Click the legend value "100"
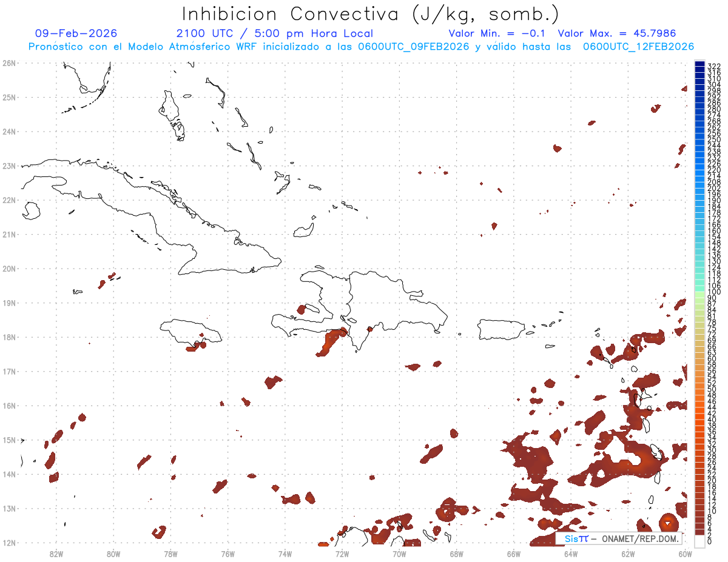 (x=714, y=292)
